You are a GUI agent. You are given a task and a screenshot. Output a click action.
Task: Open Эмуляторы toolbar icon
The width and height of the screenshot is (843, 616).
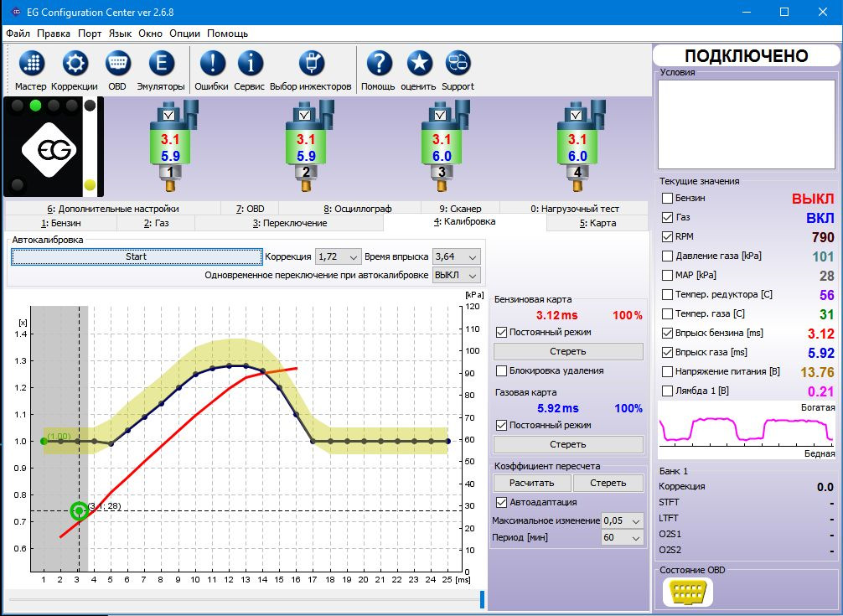point(161,64)
